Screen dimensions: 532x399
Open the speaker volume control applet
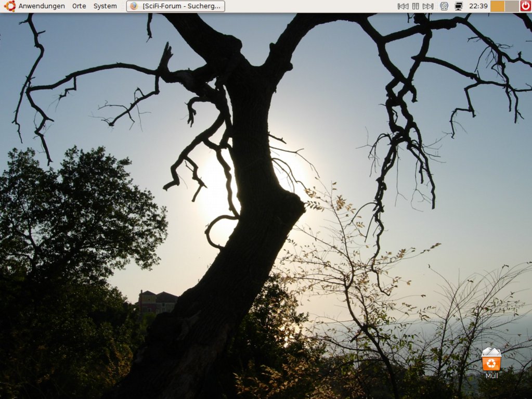(444, 6)
